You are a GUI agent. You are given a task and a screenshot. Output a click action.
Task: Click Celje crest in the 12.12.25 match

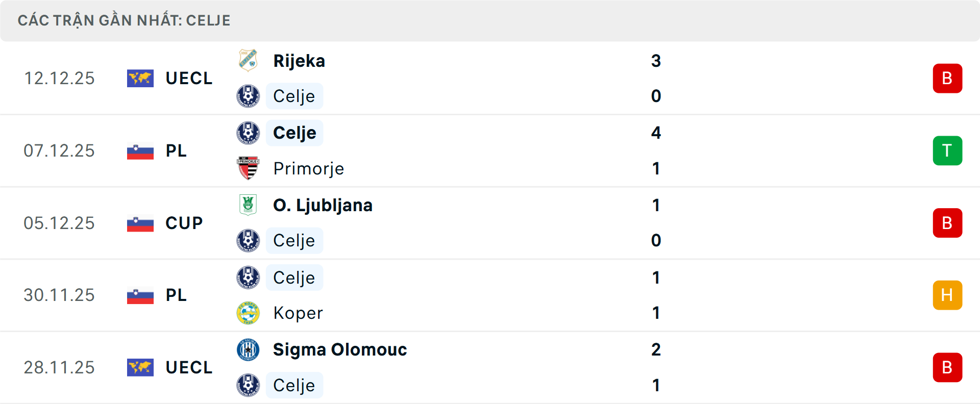(x=248, y=96)
